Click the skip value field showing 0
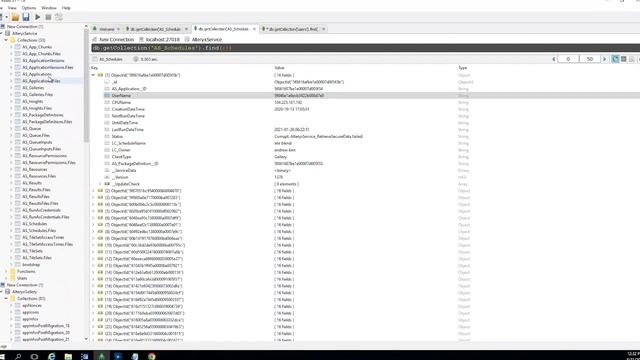 tap(568, 59)
